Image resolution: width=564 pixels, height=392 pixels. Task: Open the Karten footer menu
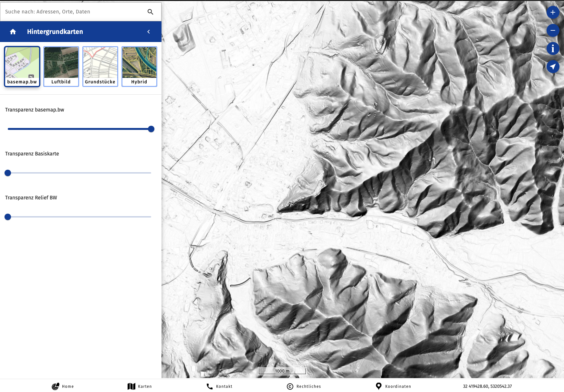pyautogui.click(x=140, y=386)
